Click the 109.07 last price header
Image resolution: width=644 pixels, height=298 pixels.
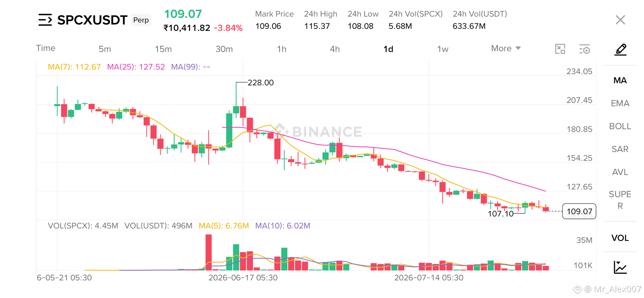(x=183, y=14)
